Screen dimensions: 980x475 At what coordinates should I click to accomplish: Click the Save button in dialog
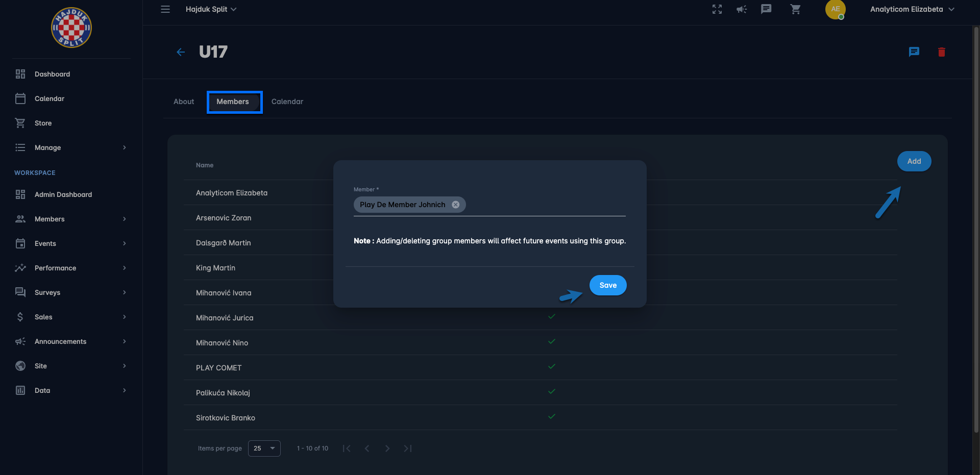pos(607,285)
